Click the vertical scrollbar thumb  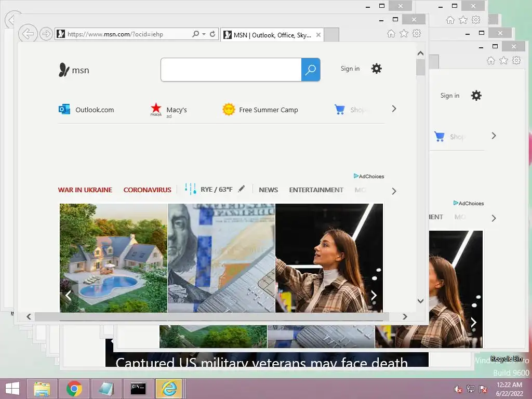(420, 67)
